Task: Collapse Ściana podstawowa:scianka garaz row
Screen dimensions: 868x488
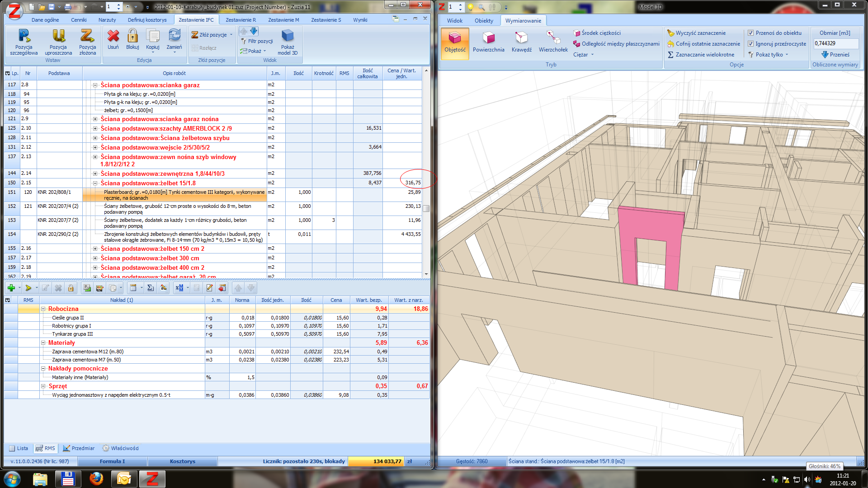Action: (95, 85)
